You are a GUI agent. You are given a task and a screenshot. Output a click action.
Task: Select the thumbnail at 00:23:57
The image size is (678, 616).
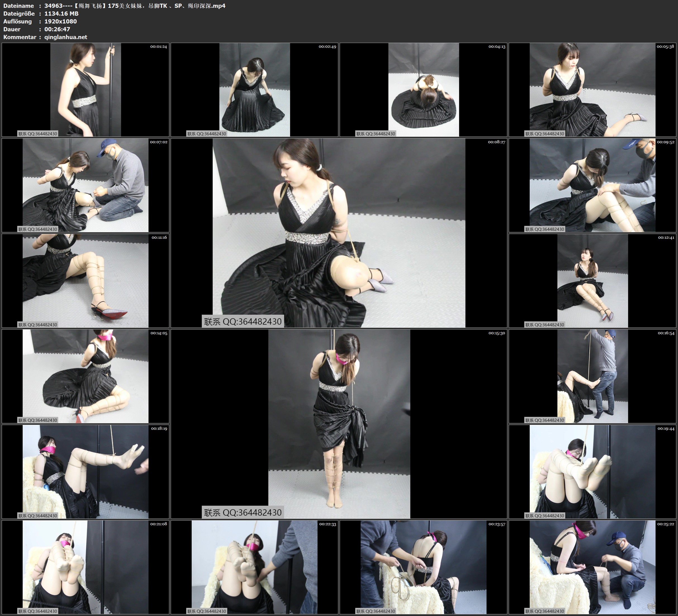(424, 567)
